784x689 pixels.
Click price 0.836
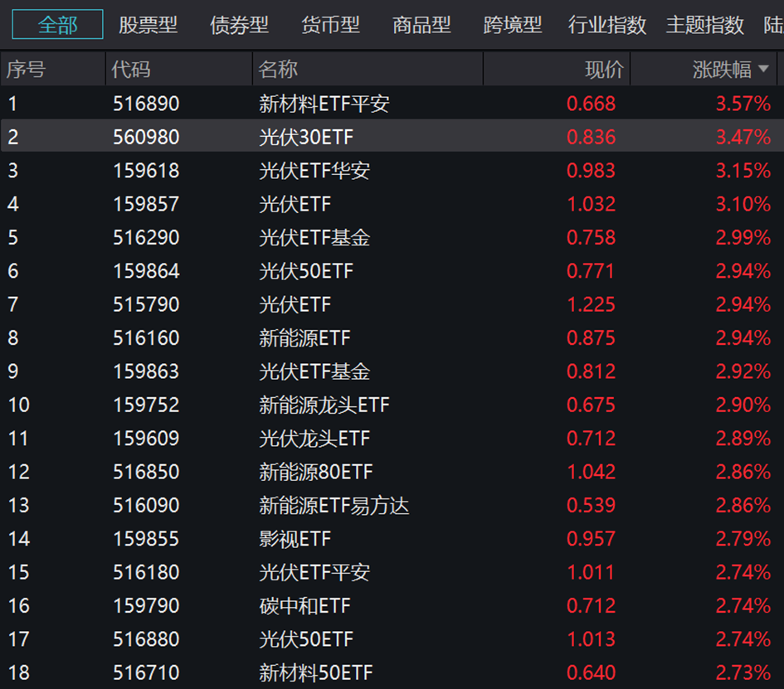click(591, 138)
